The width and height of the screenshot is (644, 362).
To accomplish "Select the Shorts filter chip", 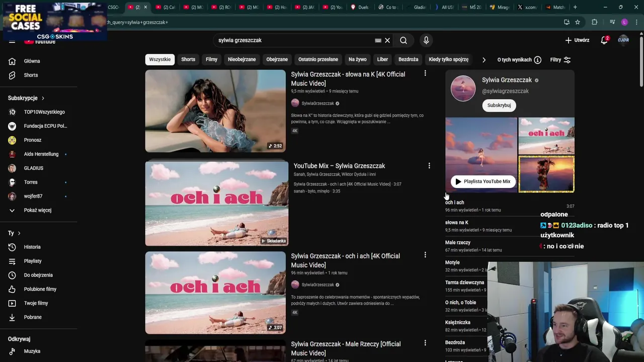I will click(x=188, y=59).
